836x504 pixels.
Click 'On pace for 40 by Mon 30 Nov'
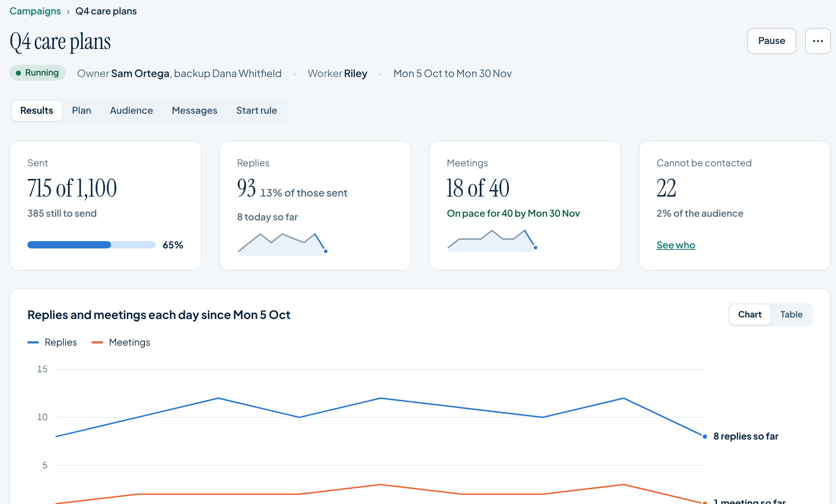(513, 213)
